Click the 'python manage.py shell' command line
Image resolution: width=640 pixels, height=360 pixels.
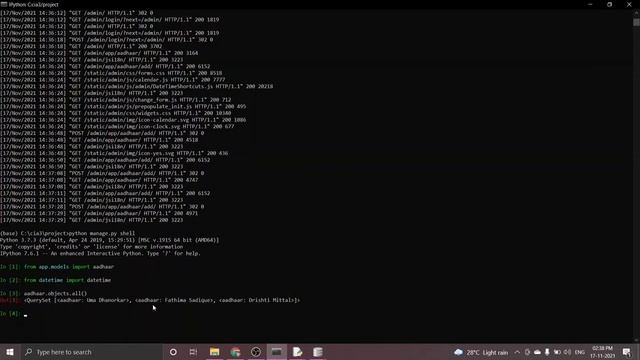[x=67, y=233]
